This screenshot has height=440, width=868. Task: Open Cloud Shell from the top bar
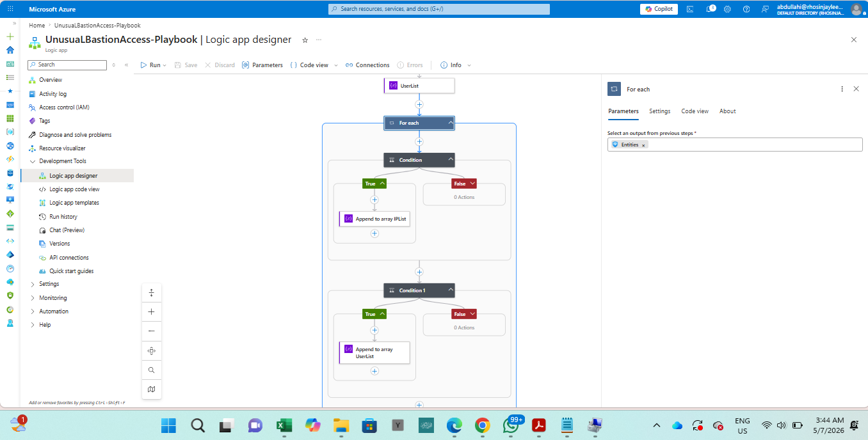pos(690,9)
